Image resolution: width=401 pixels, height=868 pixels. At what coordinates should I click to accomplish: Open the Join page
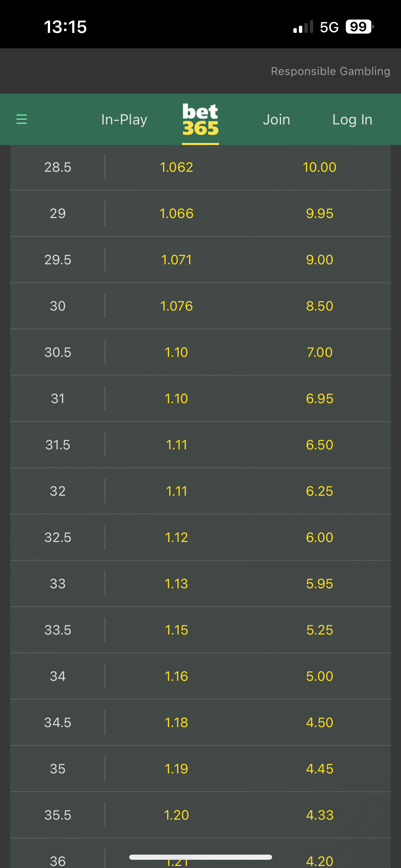click(x=277, y=120)
